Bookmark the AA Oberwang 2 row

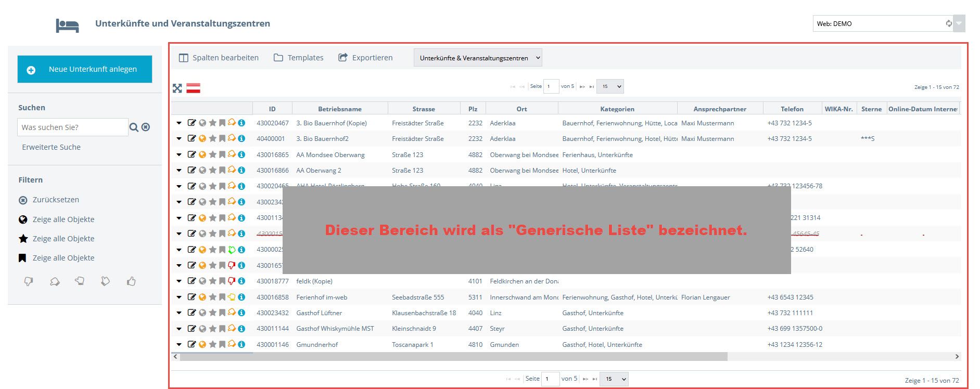(222, 170)
